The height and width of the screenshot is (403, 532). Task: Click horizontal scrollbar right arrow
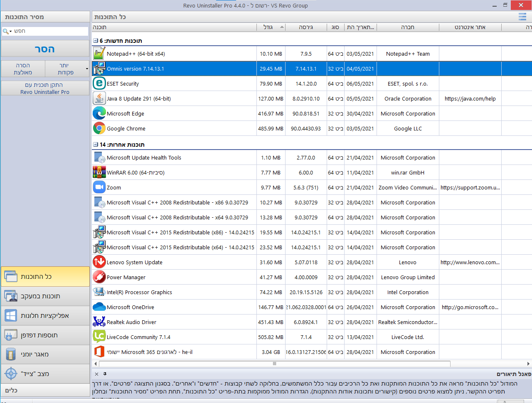[x=528, y=364]
